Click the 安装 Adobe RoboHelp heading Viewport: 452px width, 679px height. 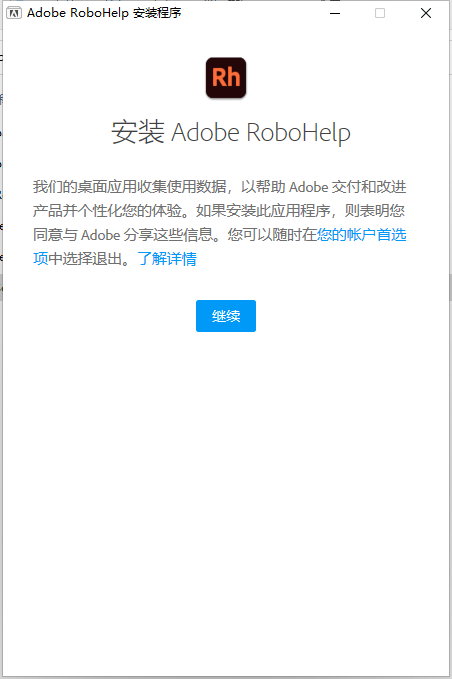tap(231, 133)
